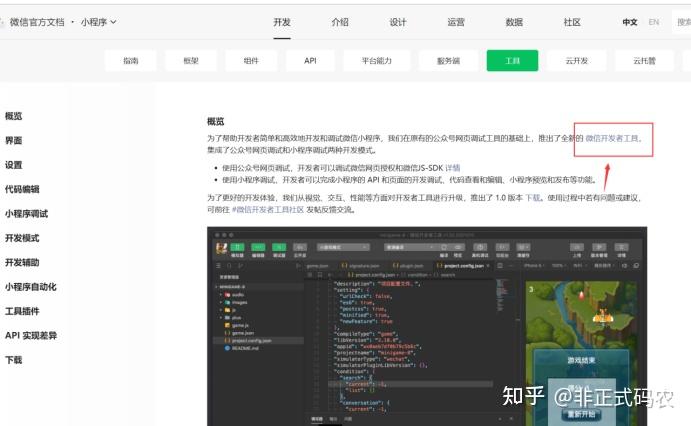Select 概览 in the left sidebar

point(14,116)
